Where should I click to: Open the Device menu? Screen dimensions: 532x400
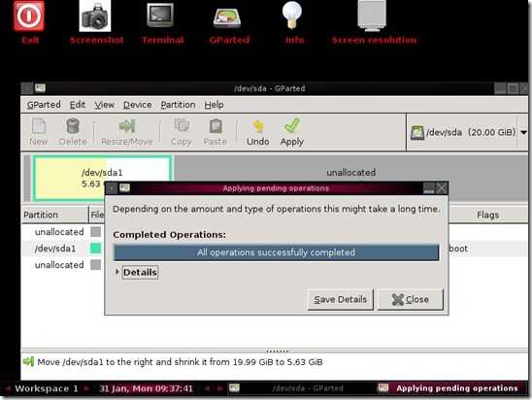pyautogui.click(x=137, y=105)
